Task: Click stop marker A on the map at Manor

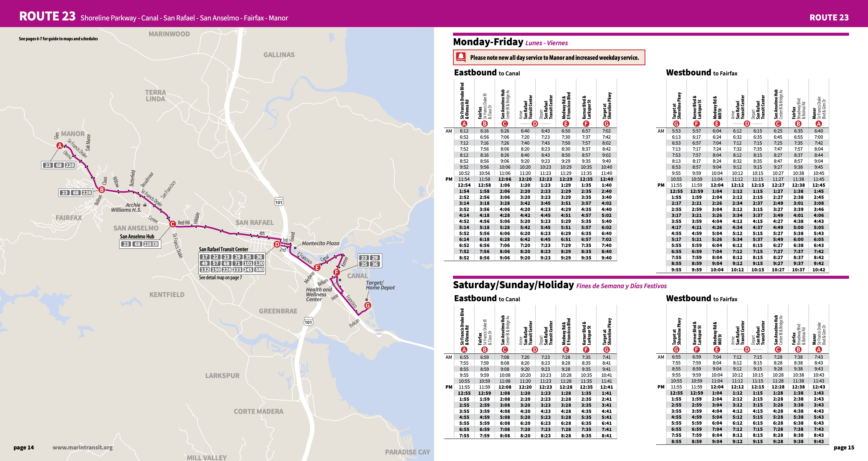Action: click(x=60, y=146)
